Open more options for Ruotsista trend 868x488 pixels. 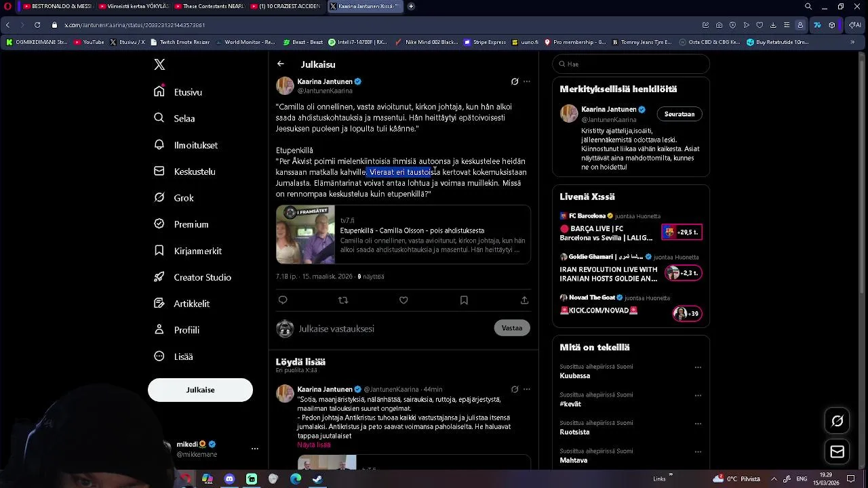[x=698, y=424]
